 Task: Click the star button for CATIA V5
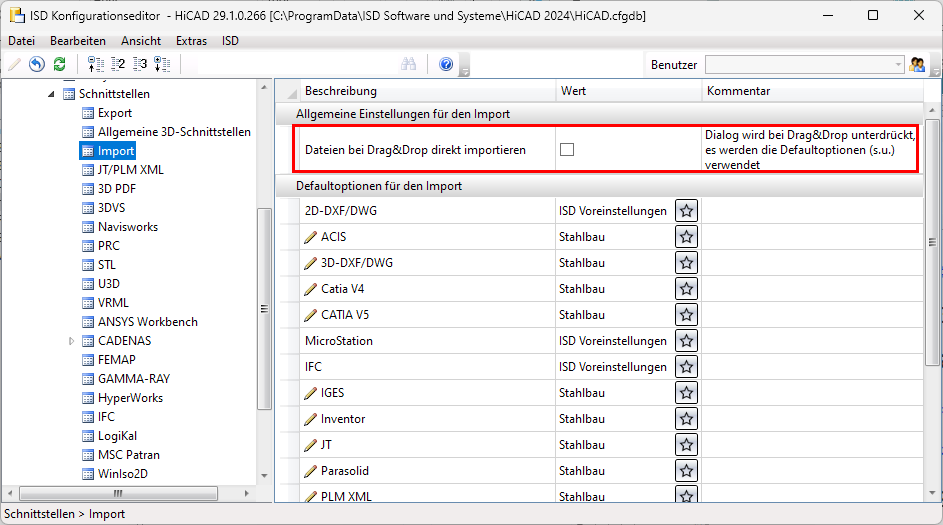686,315
